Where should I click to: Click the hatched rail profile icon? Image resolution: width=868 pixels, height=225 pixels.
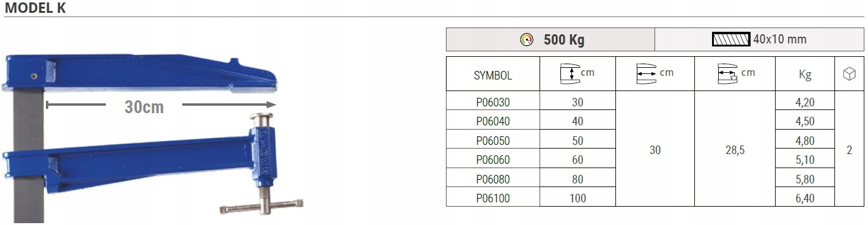click(730, 40)
